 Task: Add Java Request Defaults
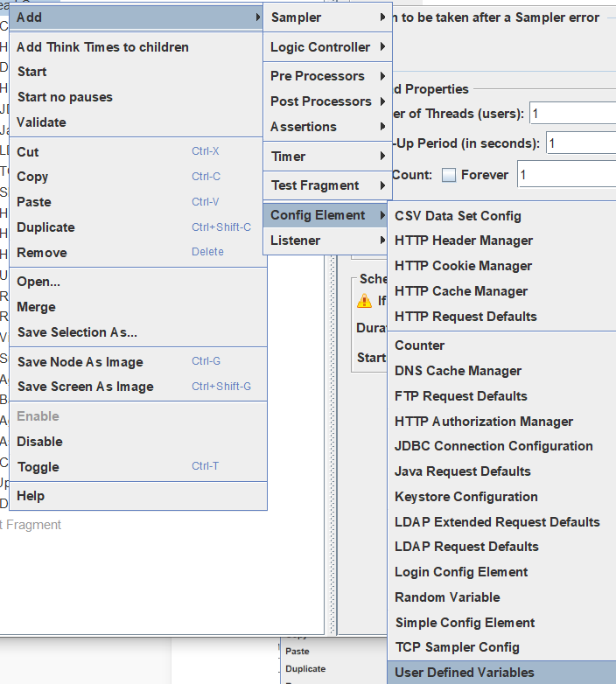tap(501, 471)
